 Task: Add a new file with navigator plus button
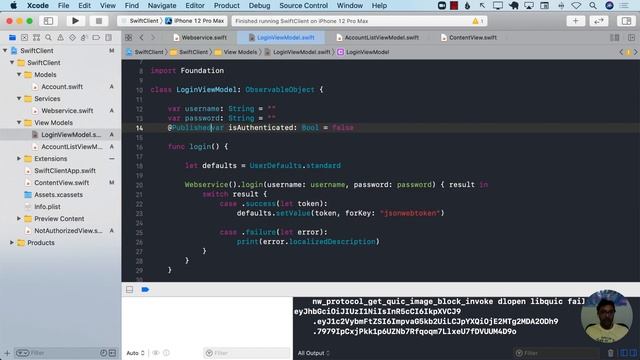tap(7, 353)
